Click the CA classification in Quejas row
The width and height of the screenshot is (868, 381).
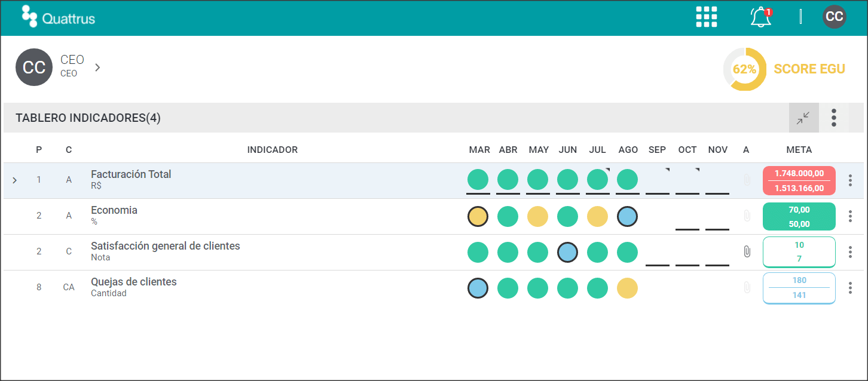[x=69, y=287]
